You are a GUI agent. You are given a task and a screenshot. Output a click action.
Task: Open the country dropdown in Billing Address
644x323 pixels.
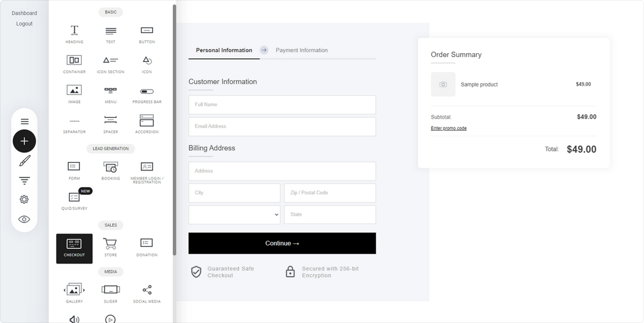point(234,214)
